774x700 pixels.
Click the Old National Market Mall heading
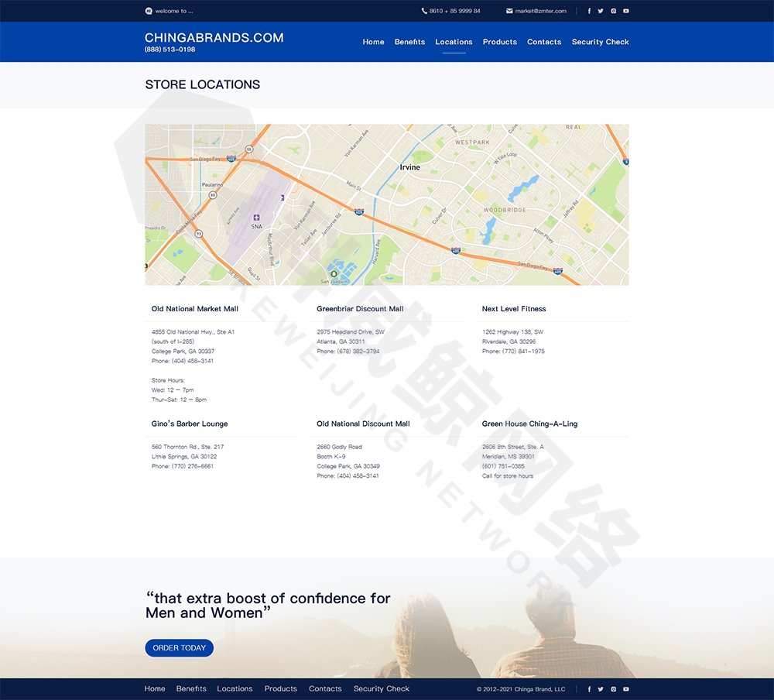click(194, 309)
